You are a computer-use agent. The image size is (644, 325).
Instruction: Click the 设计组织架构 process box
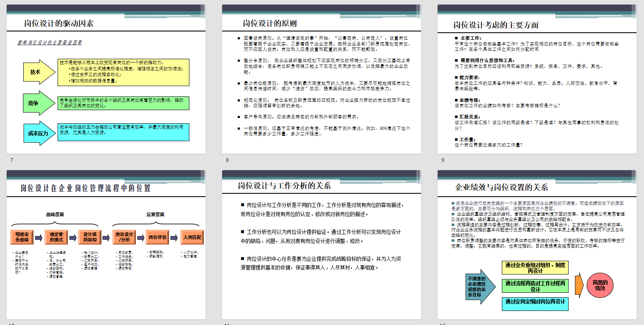point(90,237)
